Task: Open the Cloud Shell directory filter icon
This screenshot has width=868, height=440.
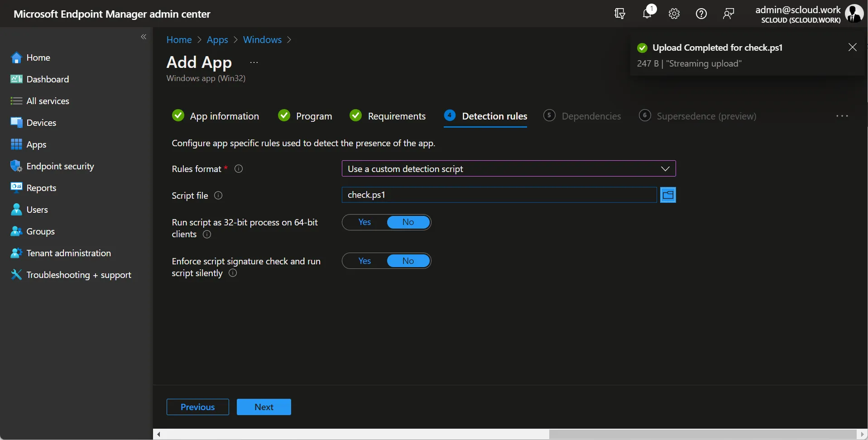Action: point(620,14)
